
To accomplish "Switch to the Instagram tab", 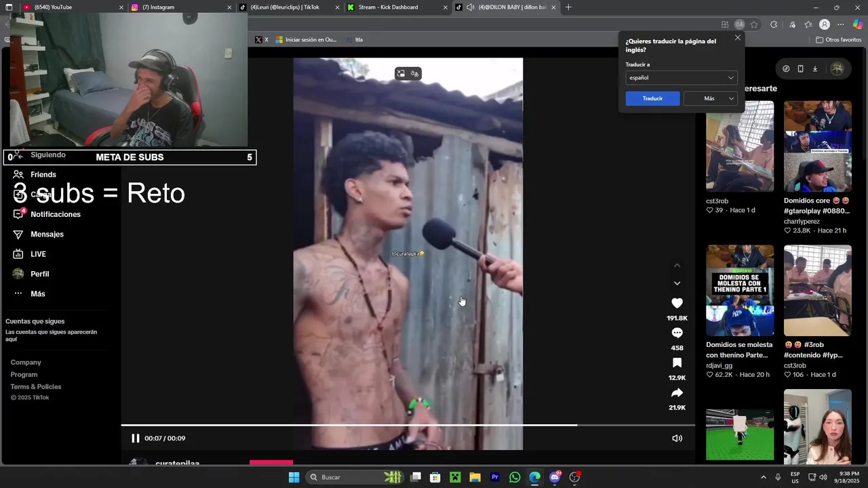I will 181,7.
